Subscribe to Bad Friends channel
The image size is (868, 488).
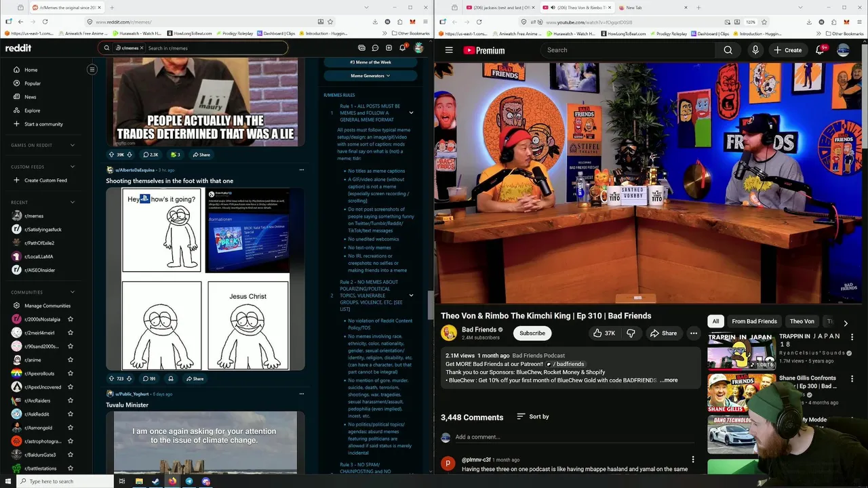pyautogui.click(x=532, y=333)
